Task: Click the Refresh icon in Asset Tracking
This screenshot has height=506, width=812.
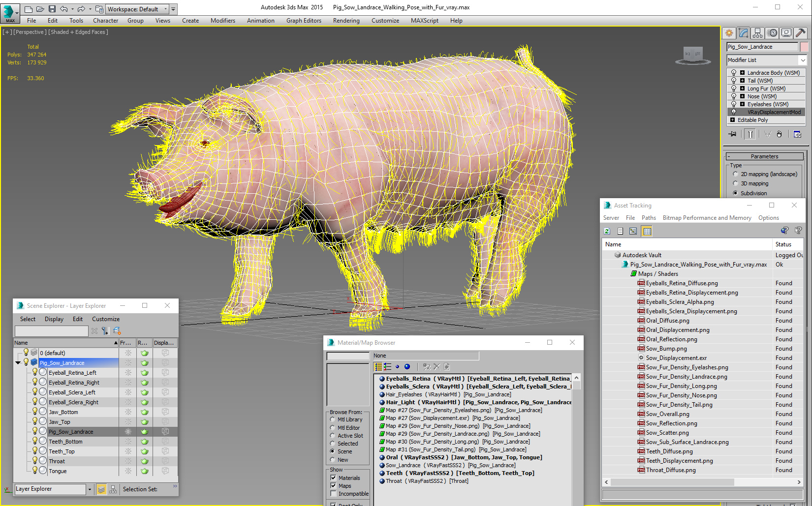Action: pos(607,231)
